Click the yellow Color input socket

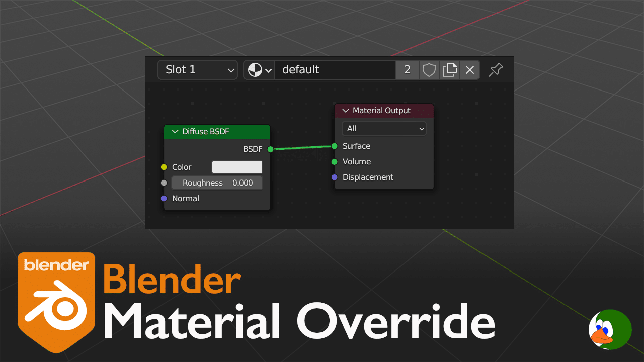[x=164, y=167]
